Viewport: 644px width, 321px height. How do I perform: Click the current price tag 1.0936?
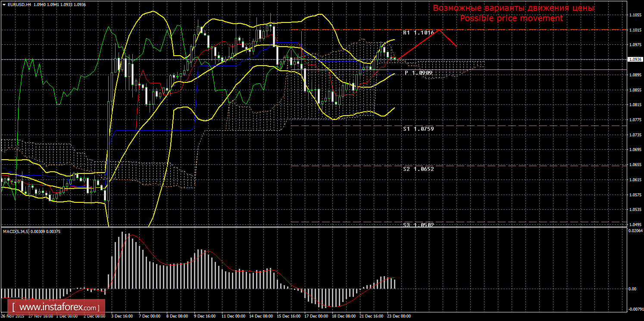[634, 60]
